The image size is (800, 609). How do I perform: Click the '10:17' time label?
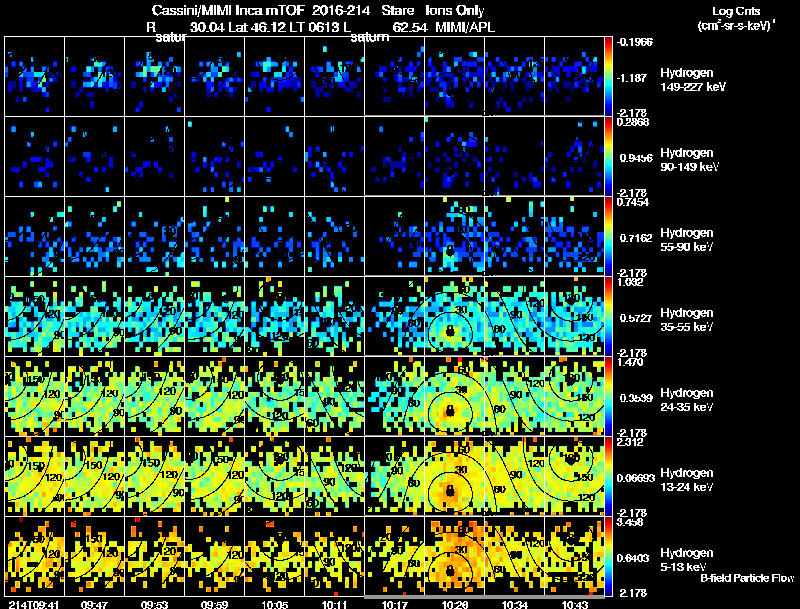(394, 605)
